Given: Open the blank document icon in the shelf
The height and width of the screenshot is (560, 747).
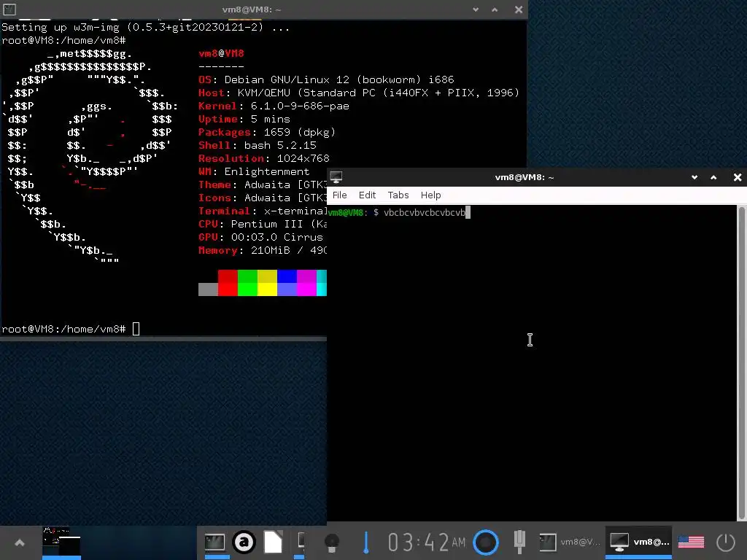Looking at the screenshot, I should pyautogui.click(x=273, y=542).
